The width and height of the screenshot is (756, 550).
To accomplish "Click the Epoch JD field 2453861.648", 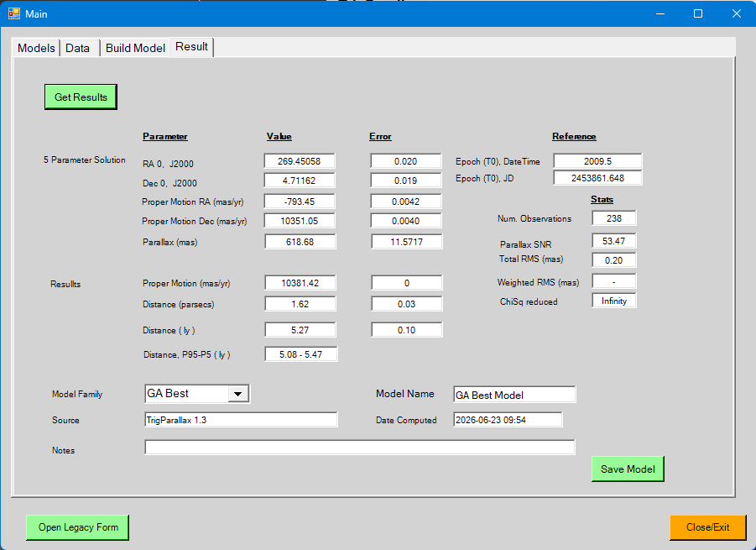I will click(598, 178).
